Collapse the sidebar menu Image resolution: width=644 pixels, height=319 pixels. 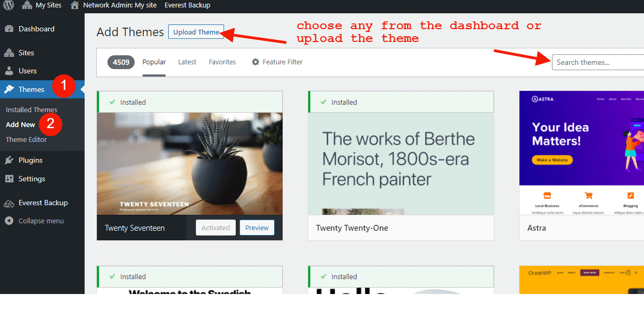tap(40, 221)
